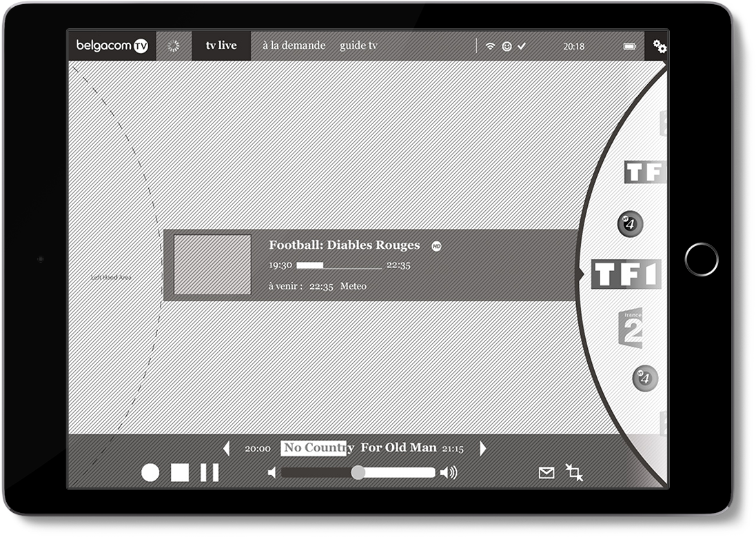Screen dimensions: 756x537
Task: Pause the live broadcast
Action: point(210,473)
